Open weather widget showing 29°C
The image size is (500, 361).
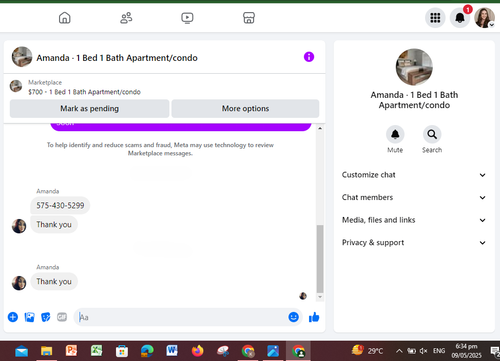click(x=367, y=351)
